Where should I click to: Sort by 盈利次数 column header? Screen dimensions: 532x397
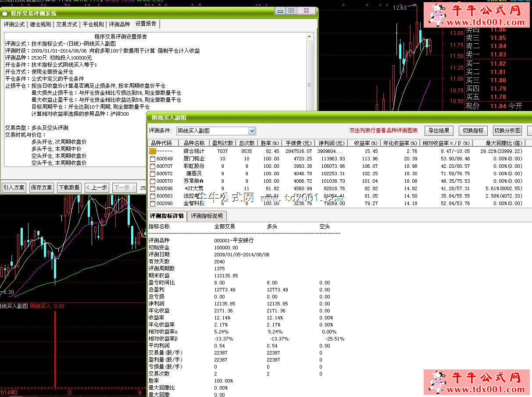223,143
